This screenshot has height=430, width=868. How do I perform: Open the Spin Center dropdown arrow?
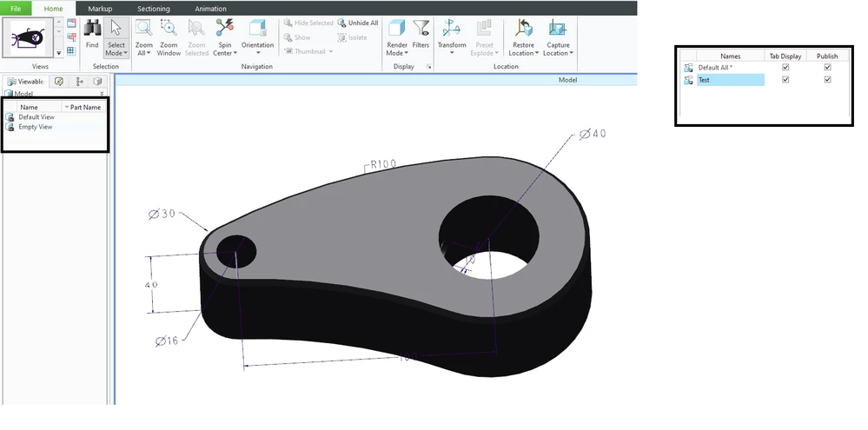pos(235,53)
